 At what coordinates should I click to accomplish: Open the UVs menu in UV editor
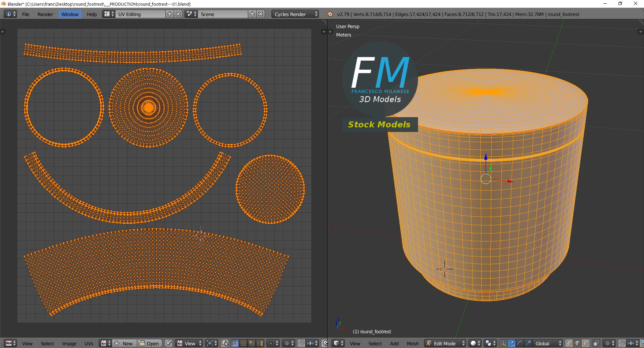coord(89,343)
